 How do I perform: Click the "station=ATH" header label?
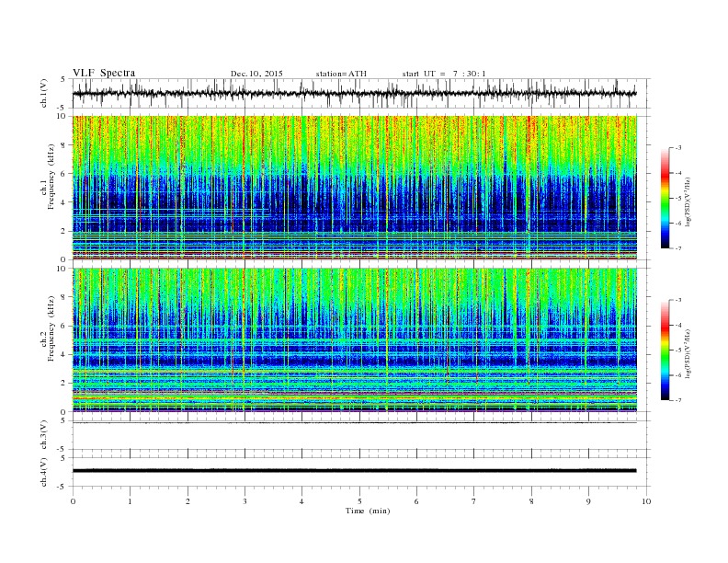click(x=341, y=74)
